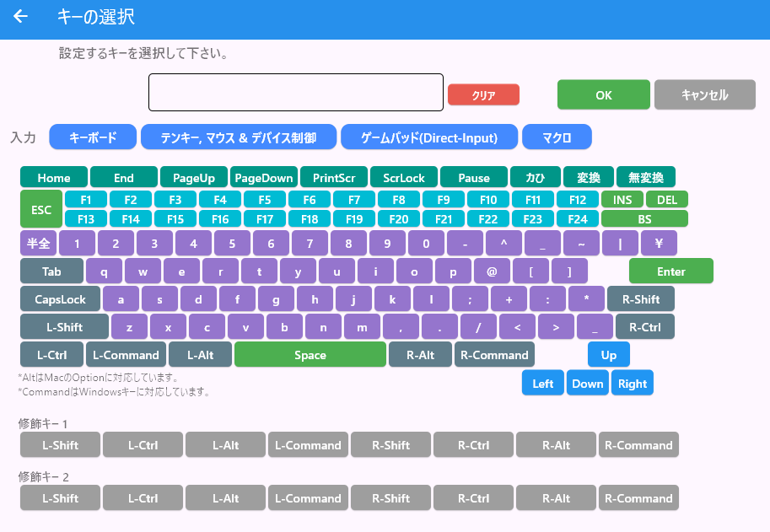Switch to the キーボード input tab
770x532 pixels.
93,137
